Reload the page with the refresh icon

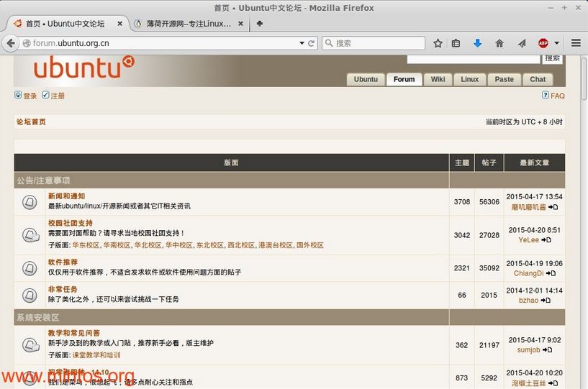312,43
